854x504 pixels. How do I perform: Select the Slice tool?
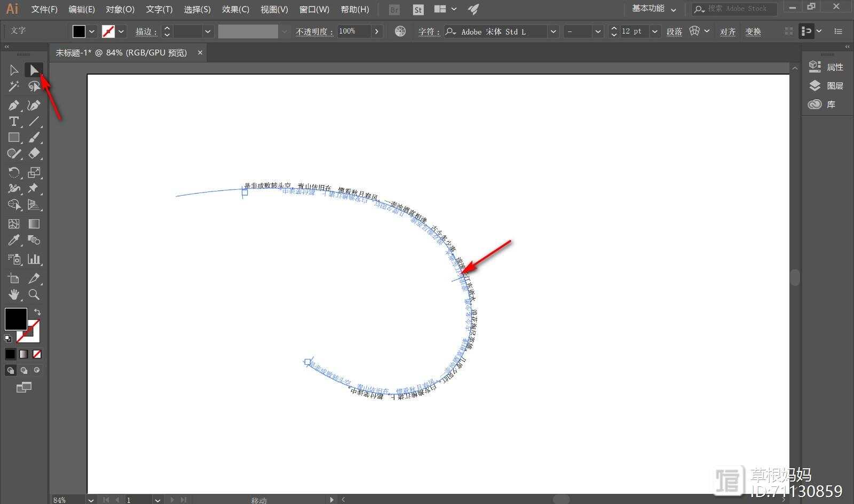point(34,278)
